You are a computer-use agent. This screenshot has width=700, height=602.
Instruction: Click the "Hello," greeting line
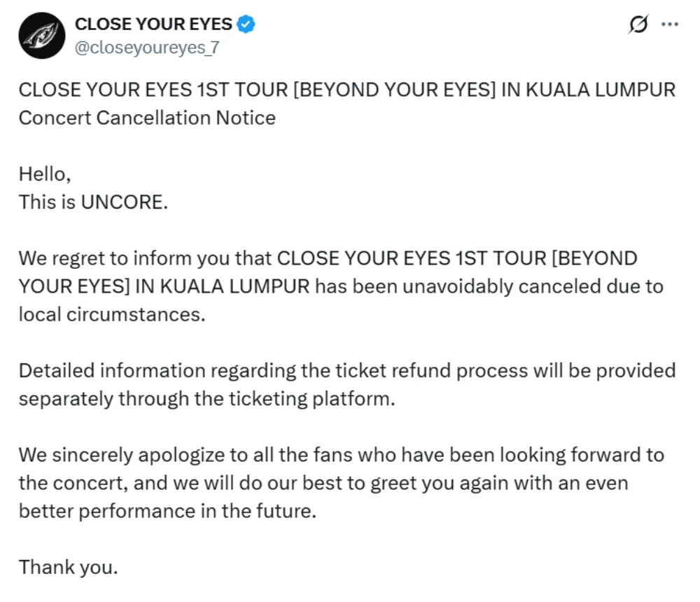tap(45, 174)
